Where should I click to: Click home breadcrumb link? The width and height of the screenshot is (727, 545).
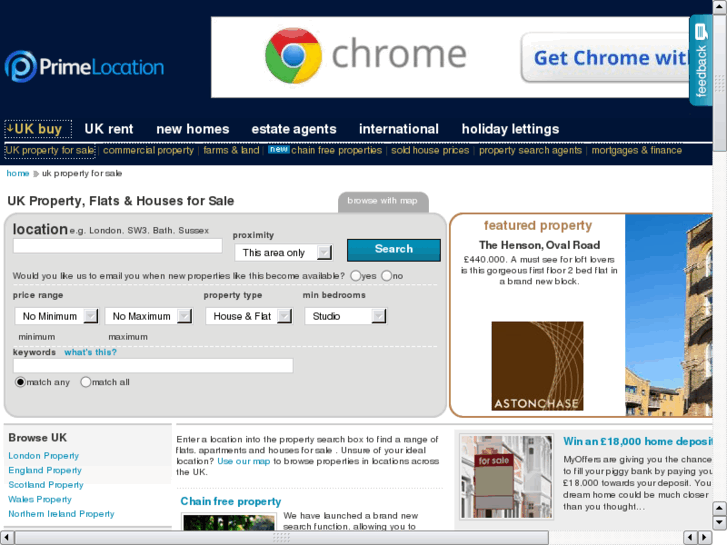click(x=18, y=173)
